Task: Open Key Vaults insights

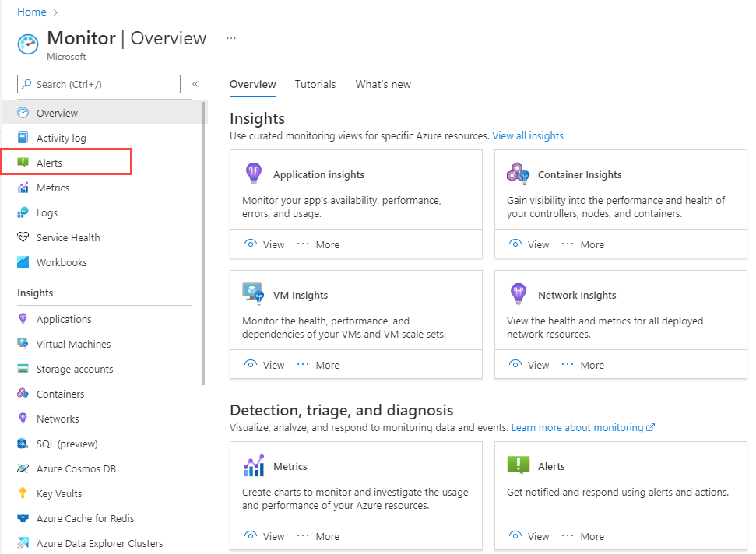Action: coord(62,493)
